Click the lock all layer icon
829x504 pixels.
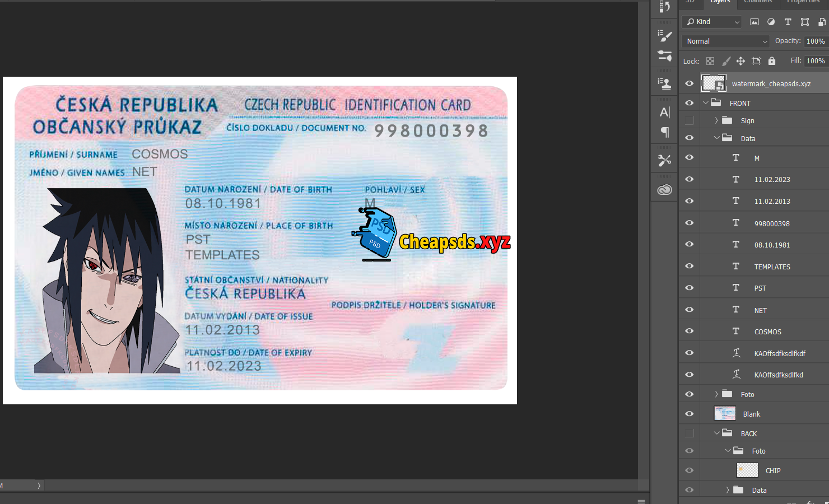(772, 61)
